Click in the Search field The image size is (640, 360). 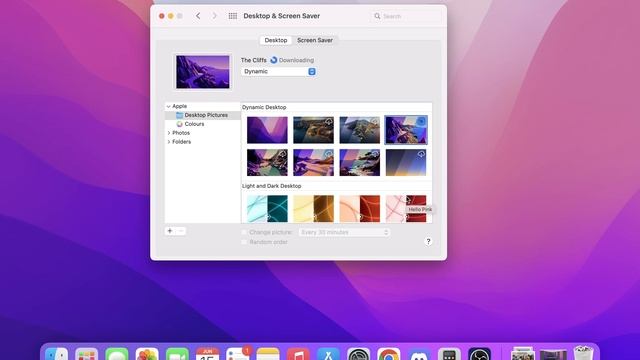point(406,16)
